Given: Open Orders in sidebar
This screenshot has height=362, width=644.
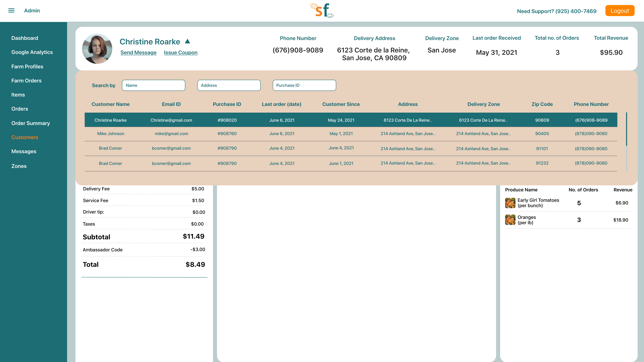Looking at the screenshot, I should (20, 109).
